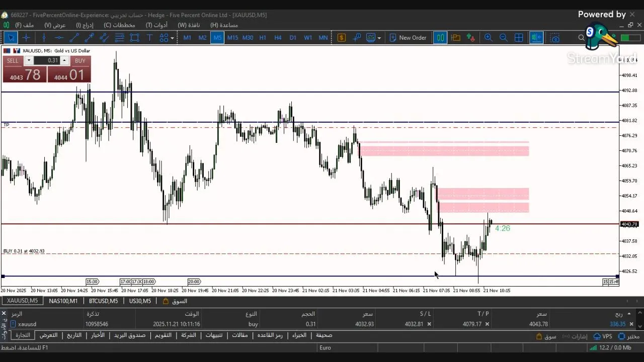Close the xauusd position with X
This screenshot has height=362, width=644.
(631, 324)
